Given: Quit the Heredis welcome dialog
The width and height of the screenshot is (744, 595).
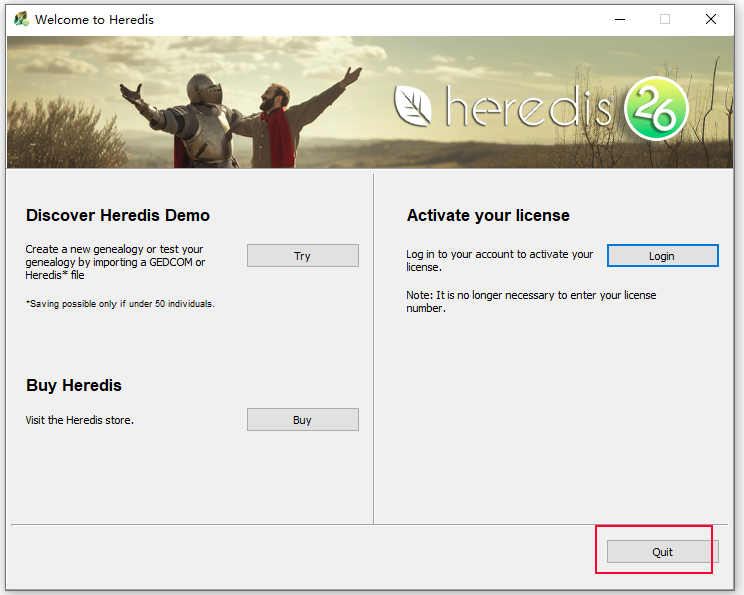Looking at the screenshot, I should pyautogui.click(x=662, y=552).
